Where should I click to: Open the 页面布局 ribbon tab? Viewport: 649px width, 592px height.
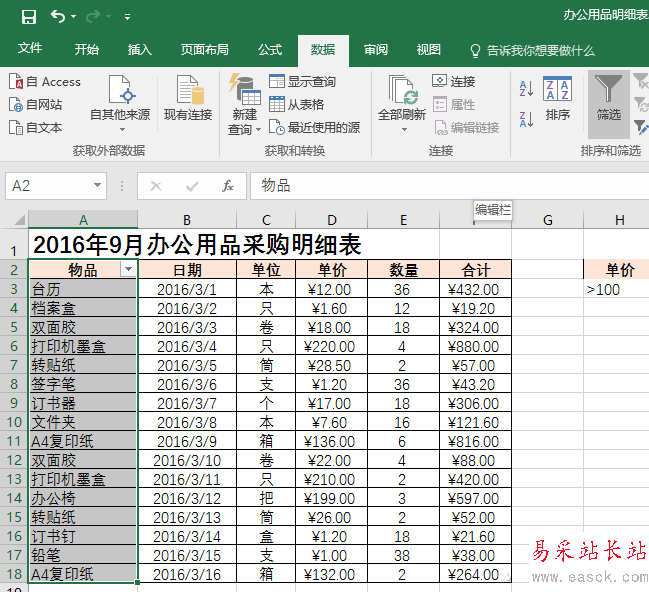pos(204,50)
